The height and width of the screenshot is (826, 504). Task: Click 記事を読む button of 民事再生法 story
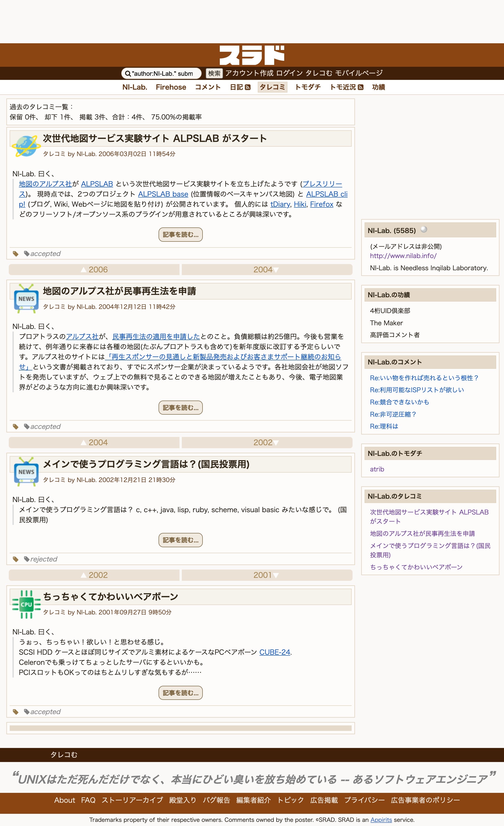[x=181, y=408]
